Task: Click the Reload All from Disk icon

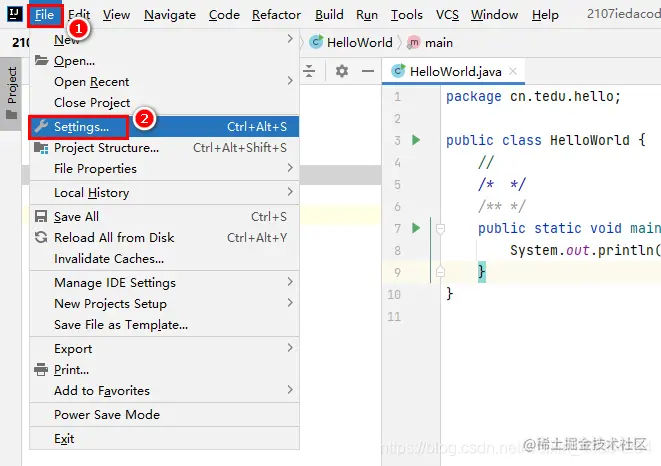Action: [41, 237]
